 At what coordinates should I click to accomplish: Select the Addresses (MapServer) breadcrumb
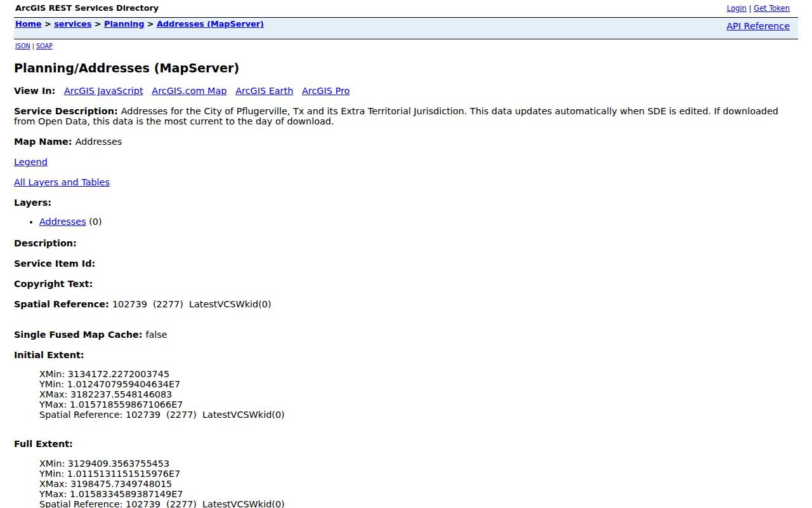coord(210,24)
